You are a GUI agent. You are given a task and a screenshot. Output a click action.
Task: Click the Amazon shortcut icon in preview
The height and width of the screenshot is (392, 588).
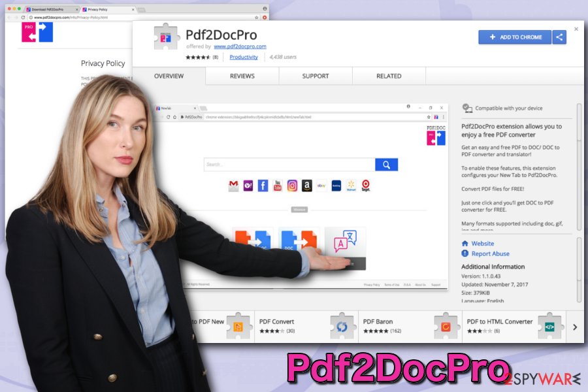click(x=307, y=186)
